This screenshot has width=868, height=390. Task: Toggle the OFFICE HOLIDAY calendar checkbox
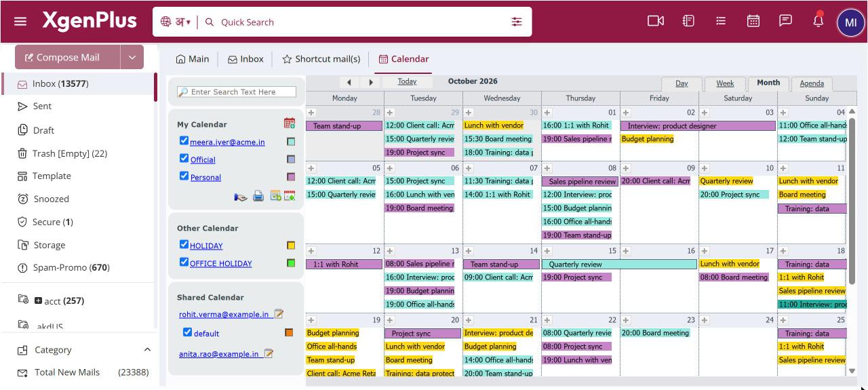point(184,262)
